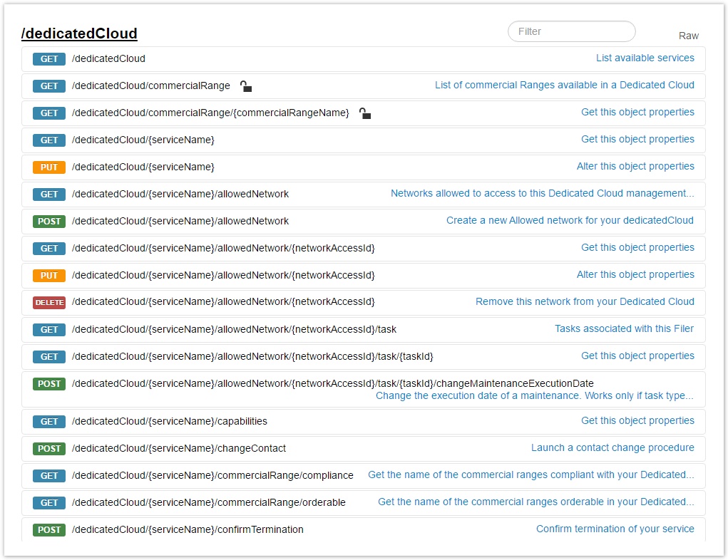
Task: Click the DELETE badge for allowedNetwork/{networkAccessId}
Action: (49, 303)
